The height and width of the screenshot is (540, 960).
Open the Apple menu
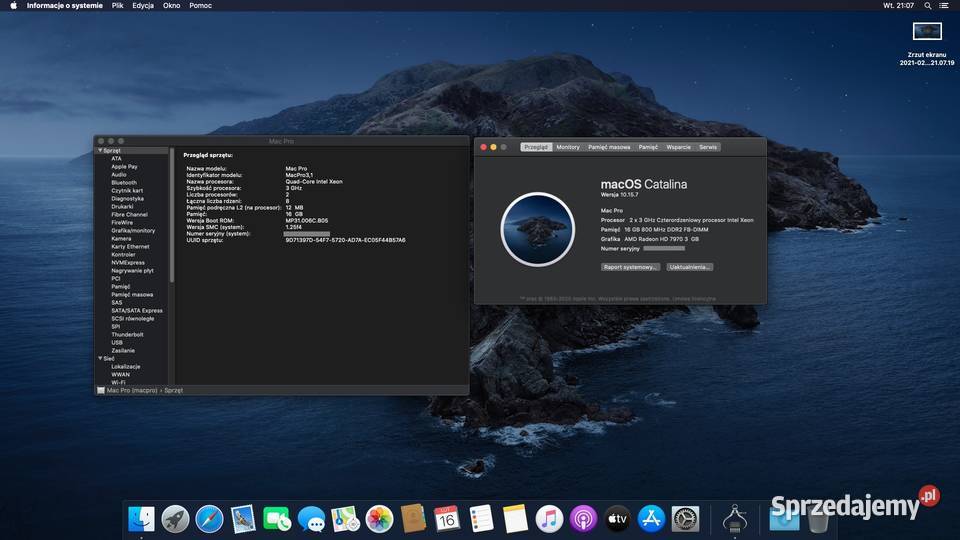coord(13,6)
